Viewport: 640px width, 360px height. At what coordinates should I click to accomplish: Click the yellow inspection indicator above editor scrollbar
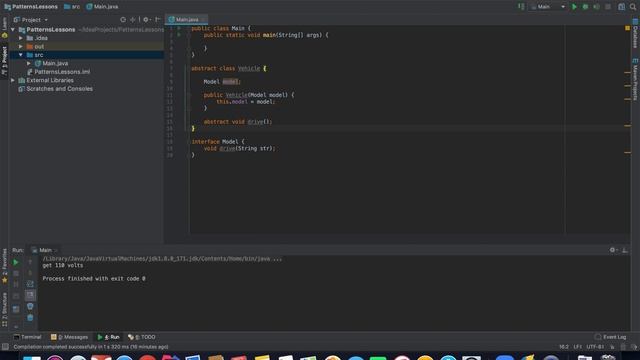[627, 28]
